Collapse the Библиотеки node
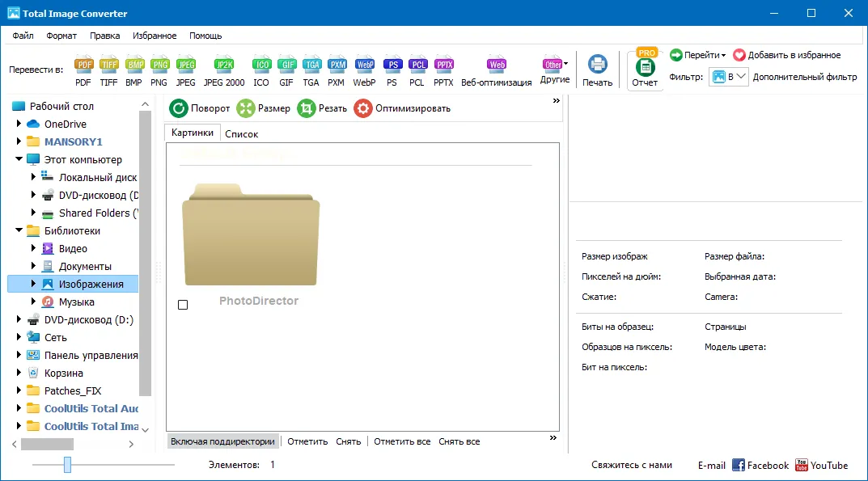The height and width of the screenshot is (481, 868). pyautogui.click(x=19, y=230)
